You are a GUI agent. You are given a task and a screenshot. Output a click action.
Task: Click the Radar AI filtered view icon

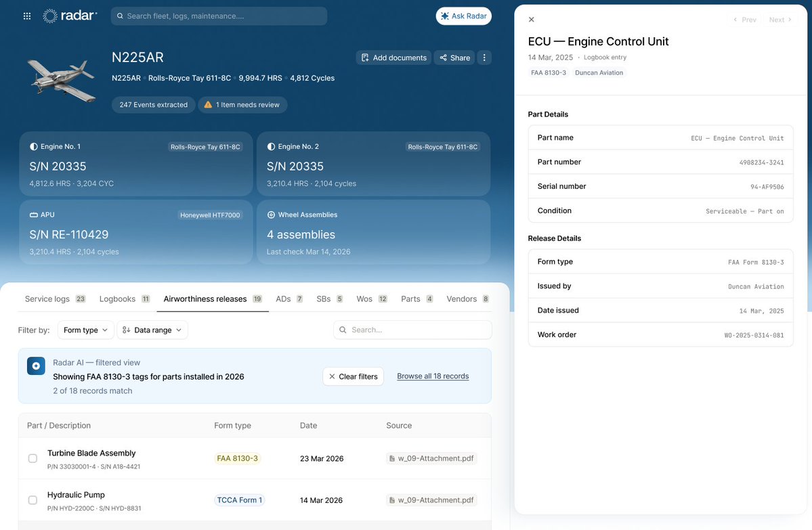coord(37,366)
